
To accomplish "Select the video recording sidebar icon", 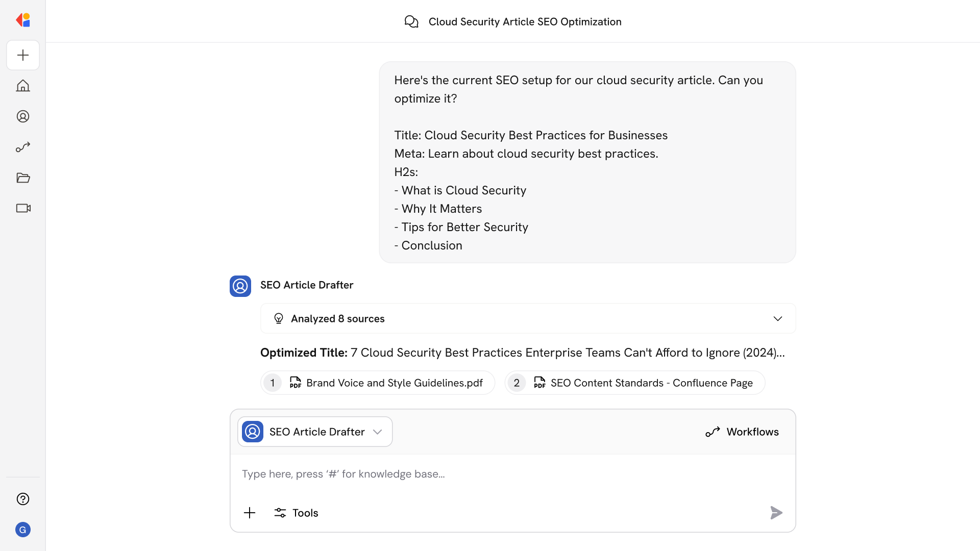I will click(x=23, y=208).
